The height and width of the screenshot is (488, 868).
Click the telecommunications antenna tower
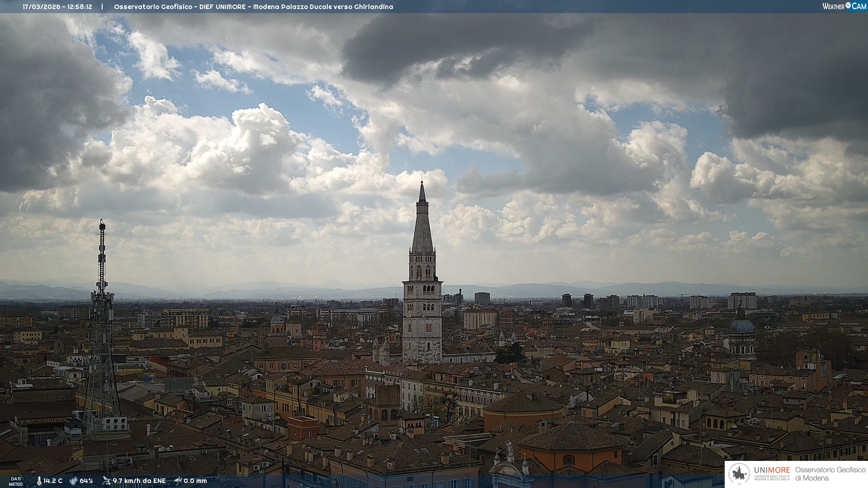102,316
